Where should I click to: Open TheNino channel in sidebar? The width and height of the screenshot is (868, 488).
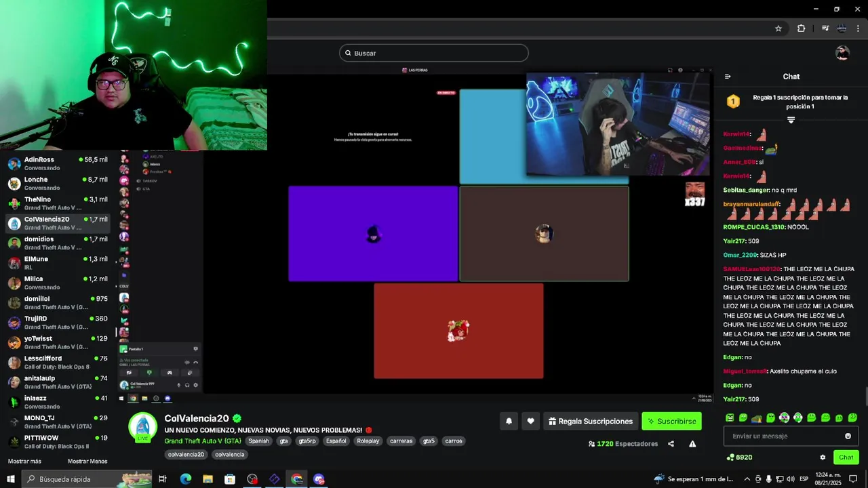coord(58,203)
